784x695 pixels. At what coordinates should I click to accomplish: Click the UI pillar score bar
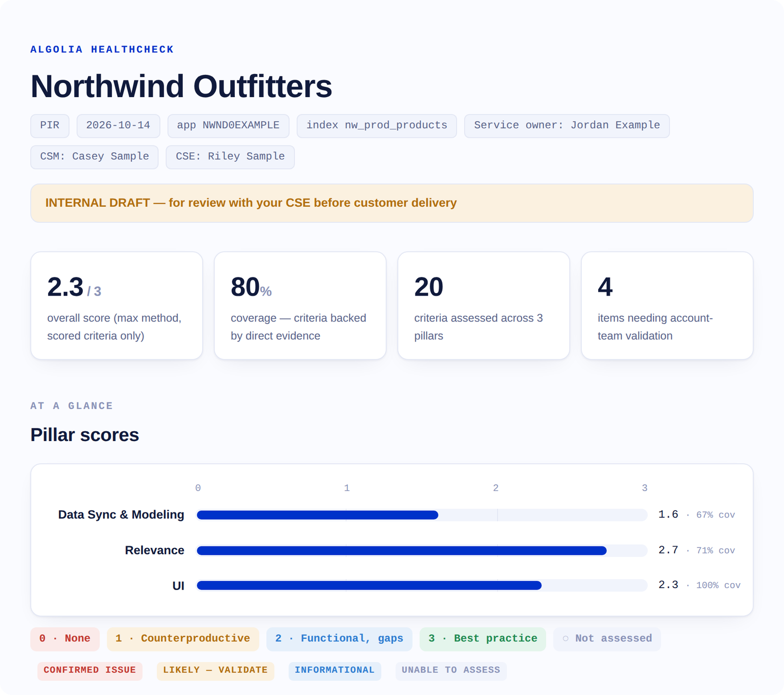point(422,585)
